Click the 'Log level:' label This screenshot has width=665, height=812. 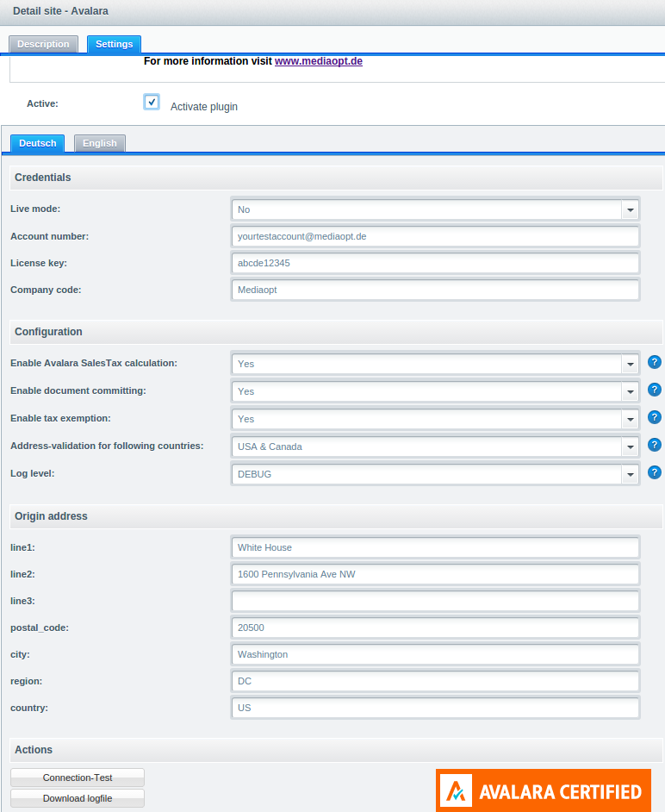tap(32, 473)
